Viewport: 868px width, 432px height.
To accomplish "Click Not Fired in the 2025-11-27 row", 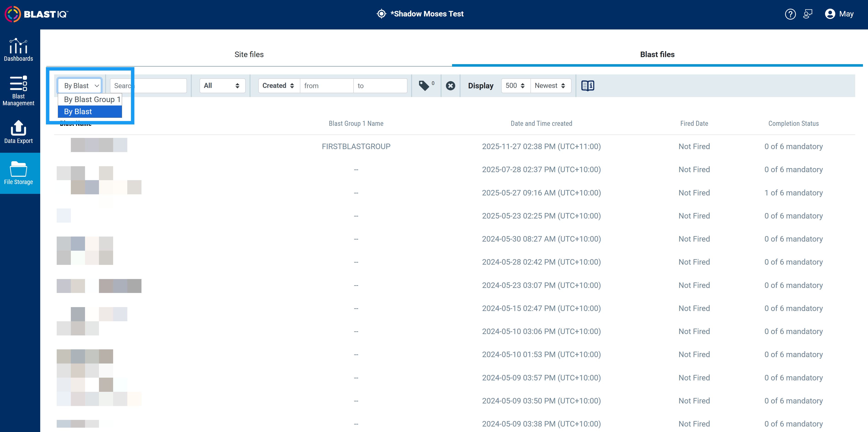I will 694,146.
